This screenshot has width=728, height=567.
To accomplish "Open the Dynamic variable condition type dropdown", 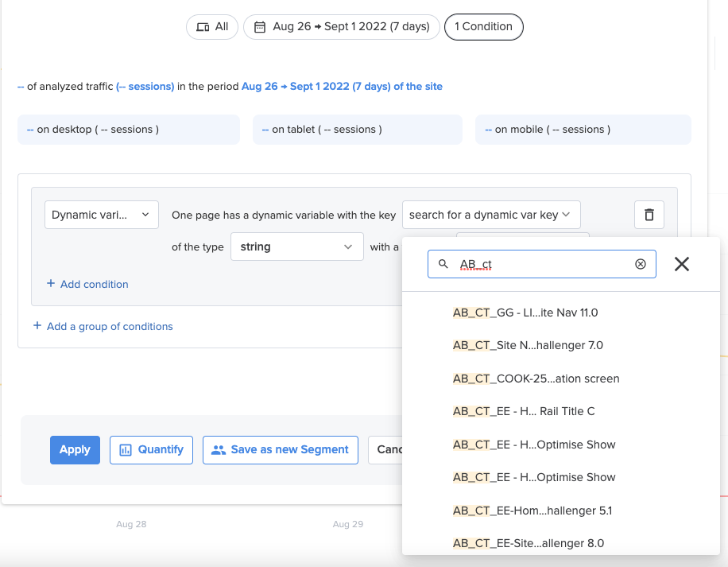I will pyautogui.click(x=102, y=215).
